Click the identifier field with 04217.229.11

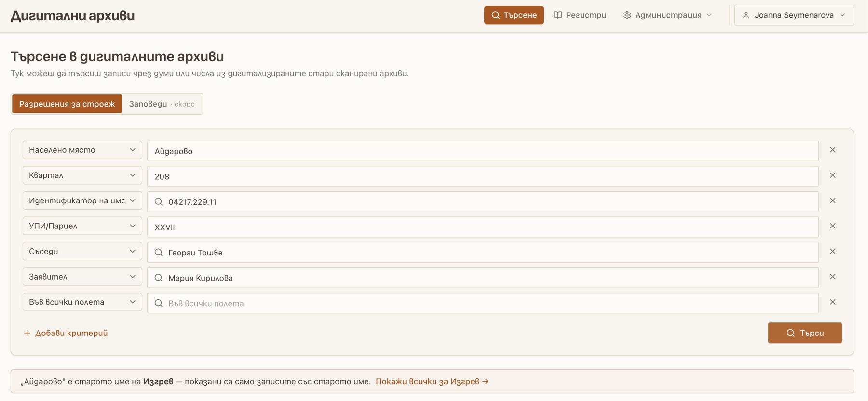pos(483,202)
